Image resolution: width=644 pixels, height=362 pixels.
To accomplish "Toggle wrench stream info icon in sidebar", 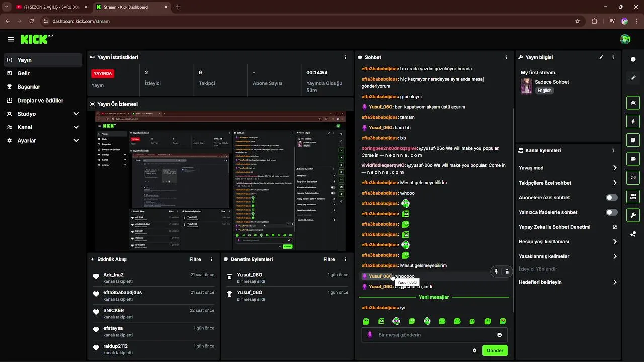I will [x=633, y=215].
